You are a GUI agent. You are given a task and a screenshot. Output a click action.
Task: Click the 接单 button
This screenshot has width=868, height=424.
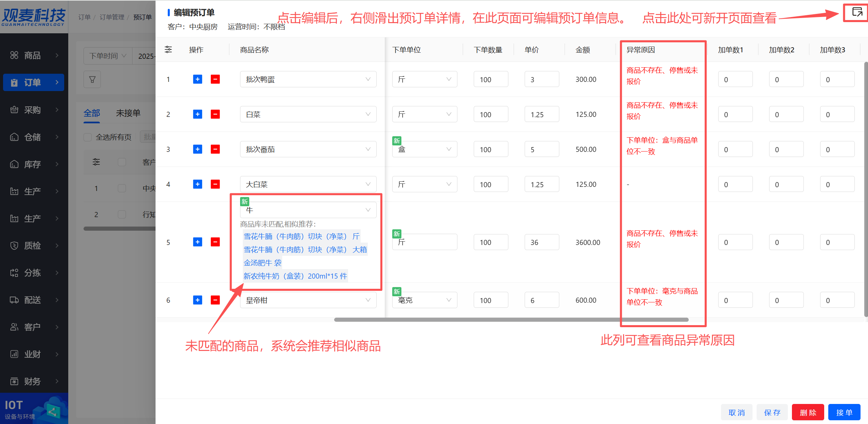844,412
